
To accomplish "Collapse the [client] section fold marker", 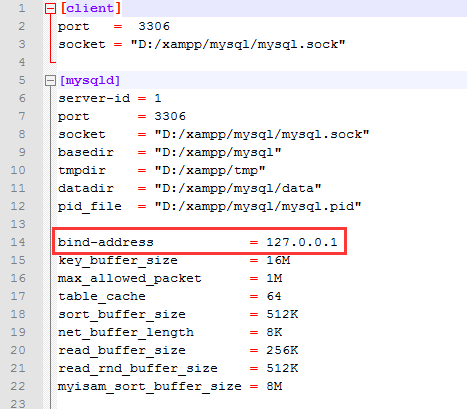I will 50,9.
